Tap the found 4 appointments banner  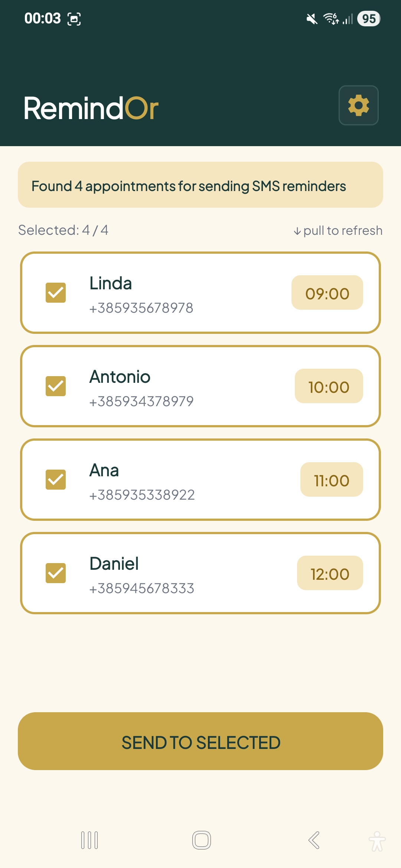[200, 185]
